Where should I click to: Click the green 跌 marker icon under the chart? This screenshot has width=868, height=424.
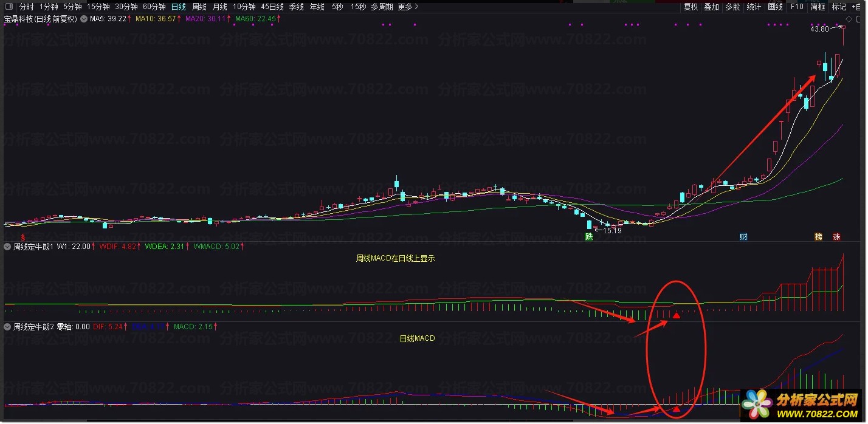point(588,237)
